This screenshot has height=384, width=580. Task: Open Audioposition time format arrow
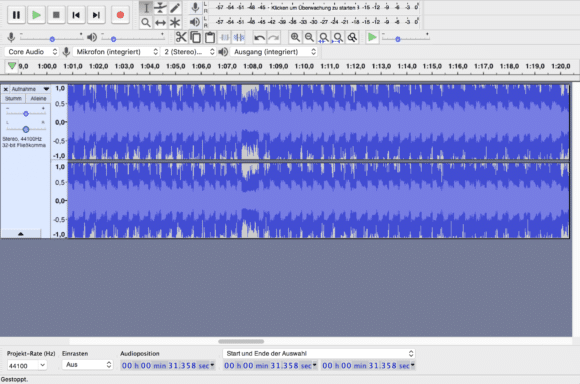click(212, 365)
